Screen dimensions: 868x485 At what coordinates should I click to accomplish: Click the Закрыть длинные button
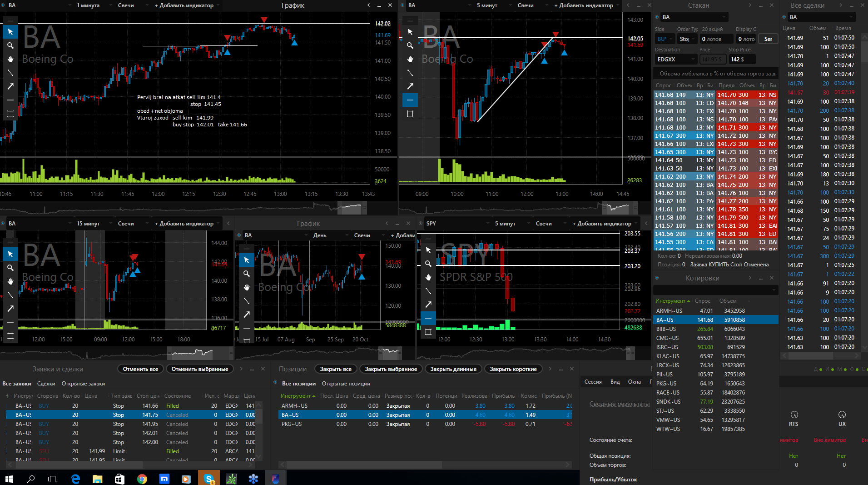(x=453, y=369)
